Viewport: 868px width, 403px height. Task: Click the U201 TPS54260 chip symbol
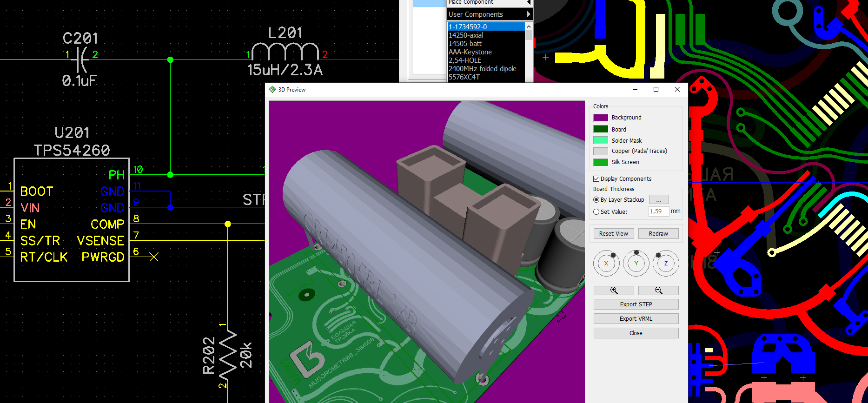72,220
